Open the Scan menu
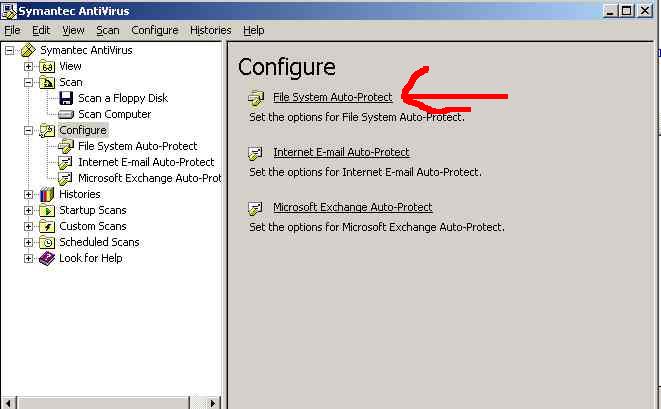Screen dimensions: 661x409 107,31
